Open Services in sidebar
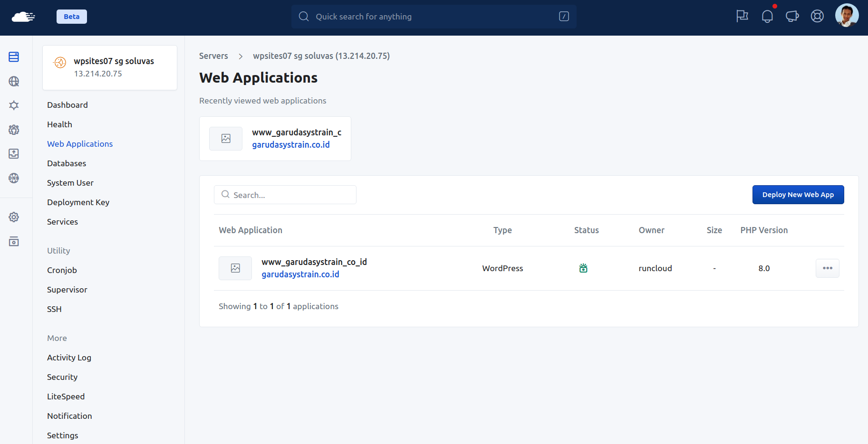 pyautogui.click(x=62, y=222)
